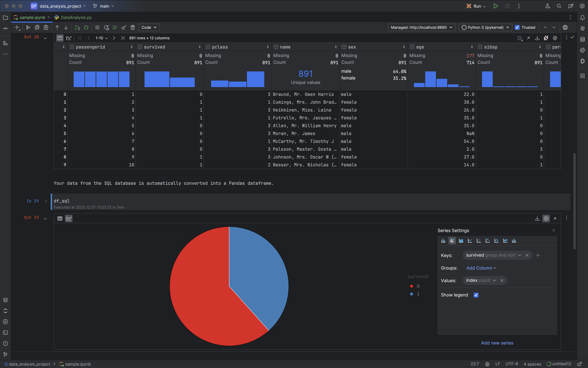Toggle the Show legend checkbox

tap(475, 295)
